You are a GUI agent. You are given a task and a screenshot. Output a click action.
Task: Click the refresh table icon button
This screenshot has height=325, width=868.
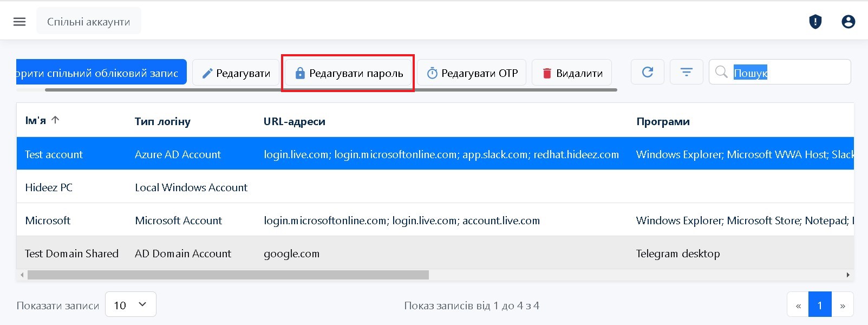tap(647, 72)
